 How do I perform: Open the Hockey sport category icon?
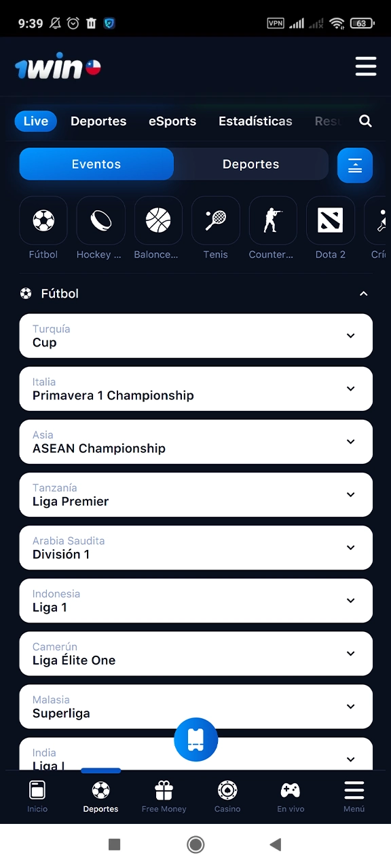[100, 220]
